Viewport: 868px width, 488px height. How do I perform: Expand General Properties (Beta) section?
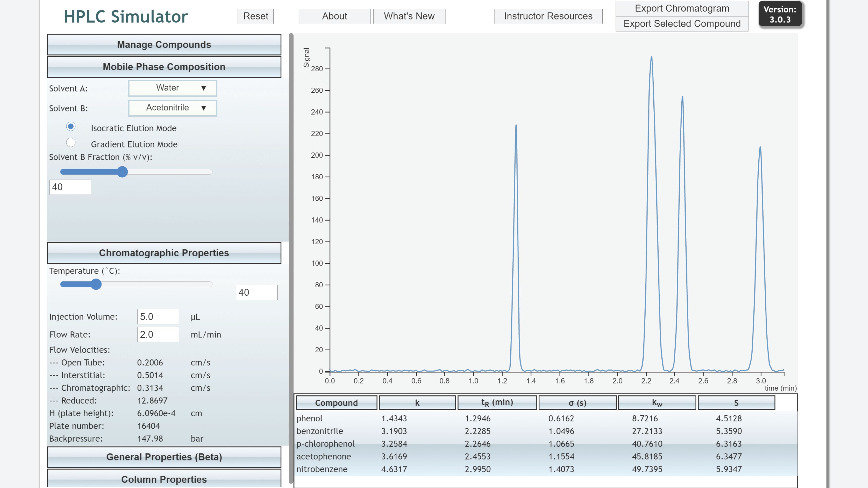(x=164, y=457)
